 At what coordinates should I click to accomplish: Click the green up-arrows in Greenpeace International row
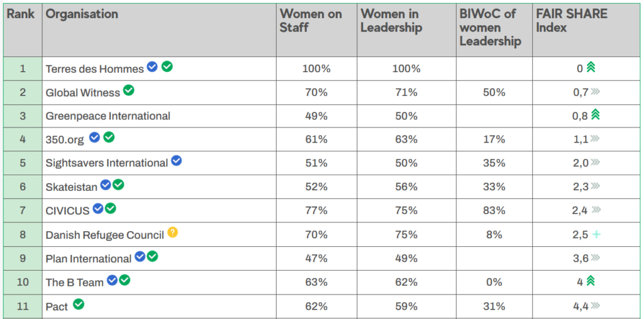pyautogui.click(x=596, y=114)
